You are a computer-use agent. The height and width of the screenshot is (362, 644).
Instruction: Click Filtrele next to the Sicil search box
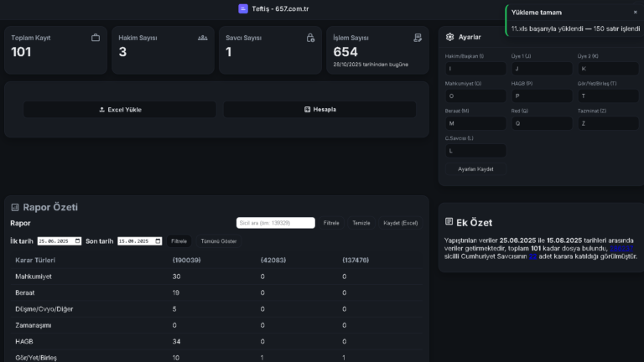pyautogui.click(x=331, y=223)
